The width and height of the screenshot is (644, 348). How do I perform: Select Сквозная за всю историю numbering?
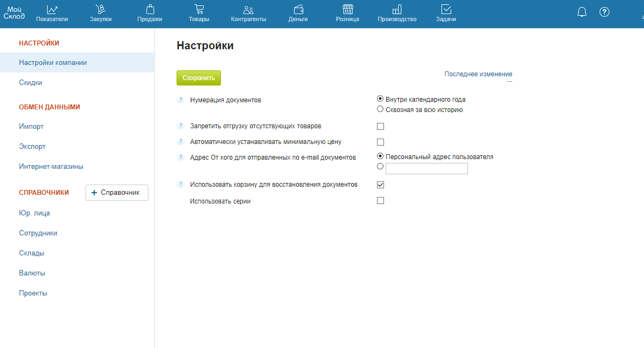click(380, 109)
